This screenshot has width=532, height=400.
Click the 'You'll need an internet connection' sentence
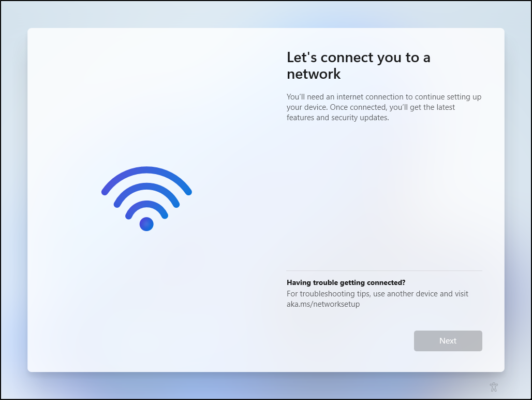[x=384, y=97]
